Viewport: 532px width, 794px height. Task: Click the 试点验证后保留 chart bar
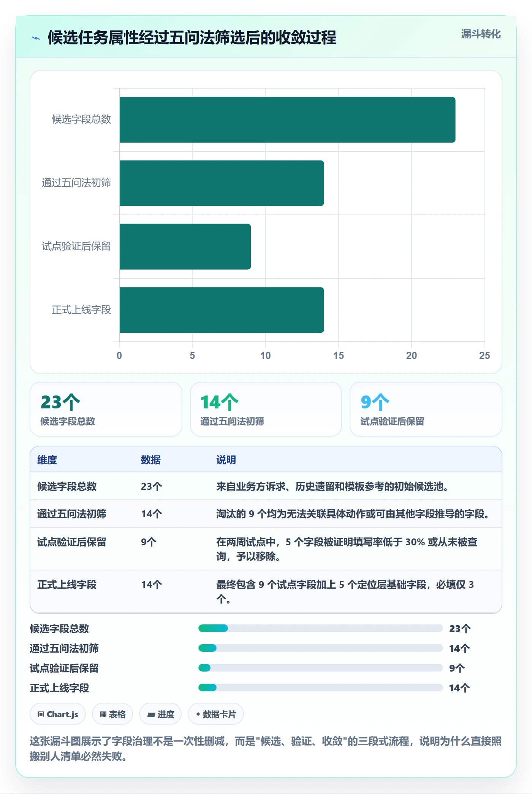coord(185,247)
